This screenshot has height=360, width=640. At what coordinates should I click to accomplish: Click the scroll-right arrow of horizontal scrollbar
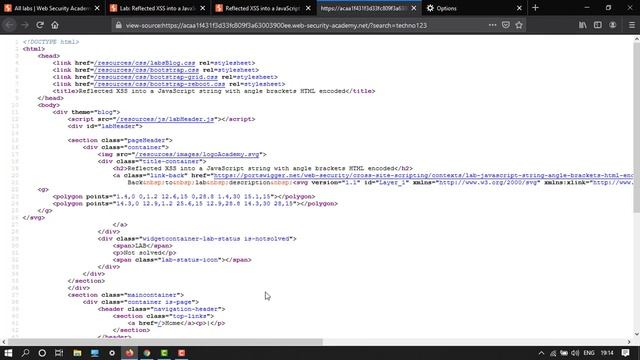click(x=629, y=342)
